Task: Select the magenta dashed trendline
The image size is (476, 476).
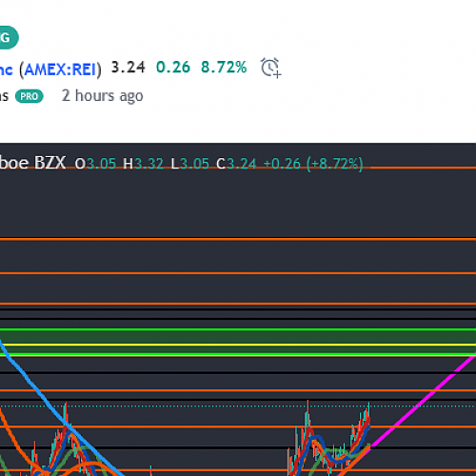Action: (422, 402)
